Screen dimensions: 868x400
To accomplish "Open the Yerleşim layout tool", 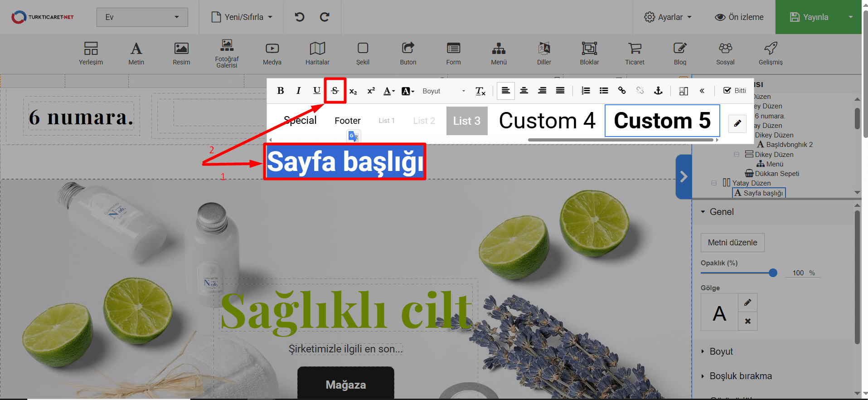I will click(x=91, y=54).
